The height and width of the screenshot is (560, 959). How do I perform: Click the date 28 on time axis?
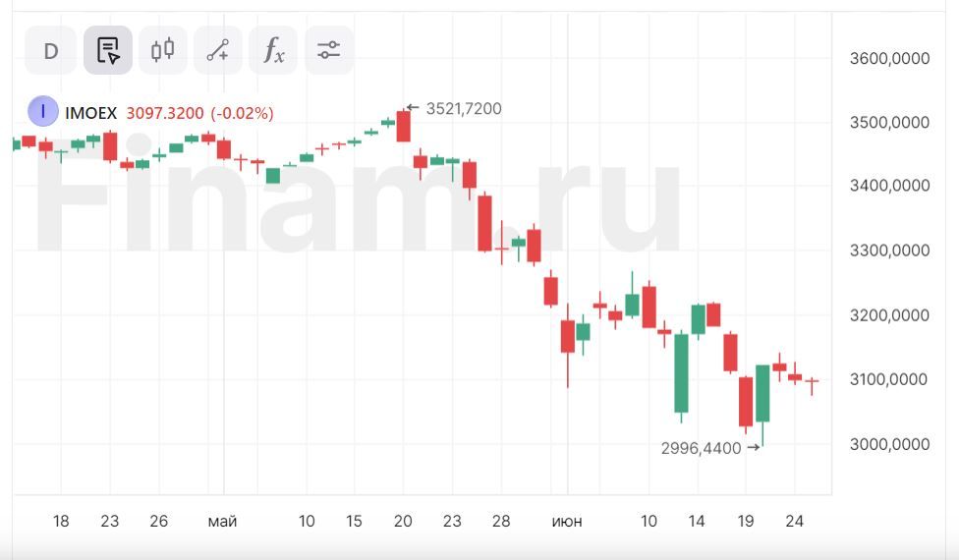[x=501, y=521]
